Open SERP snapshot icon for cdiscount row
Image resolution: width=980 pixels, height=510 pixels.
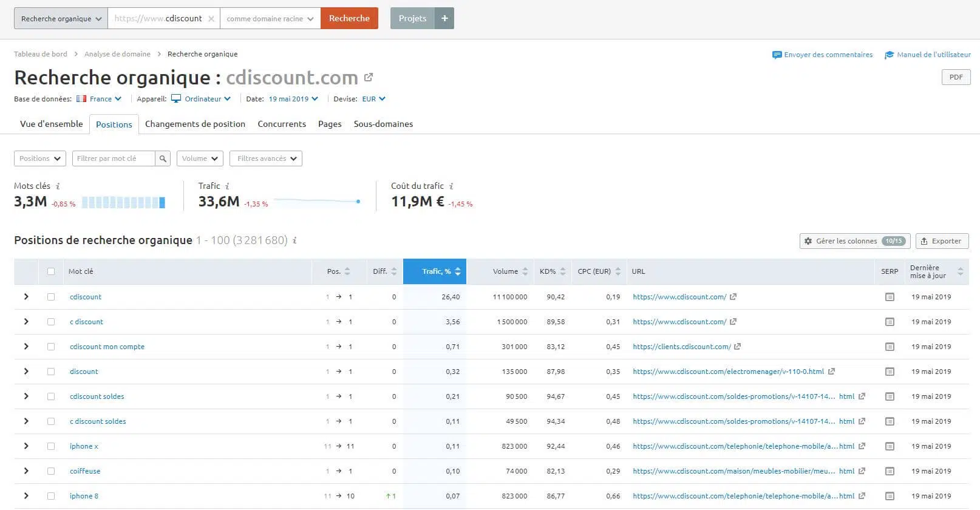click(890, 297)
